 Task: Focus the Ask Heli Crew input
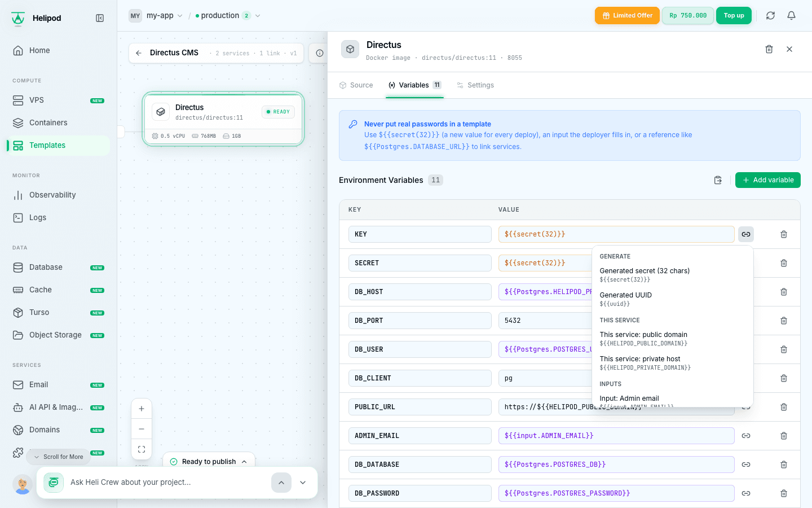(167, 483)
